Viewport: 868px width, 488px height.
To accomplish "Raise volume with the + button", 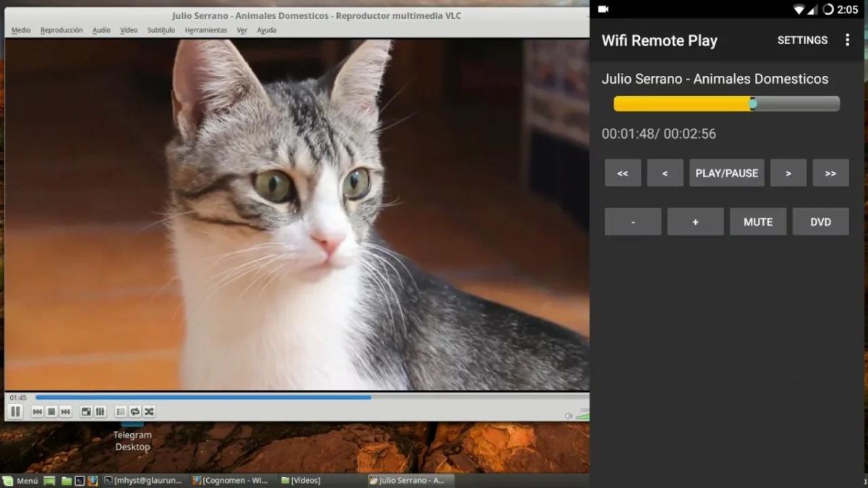I will click(695, 222).
